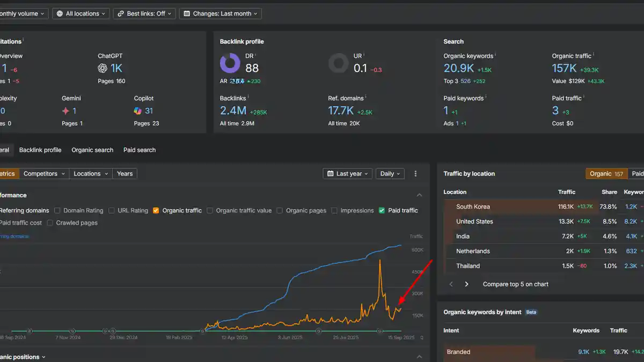The image size is (644, 362).
Task: Disable the Paid traffic checkbox
Action: pos(382,211)
